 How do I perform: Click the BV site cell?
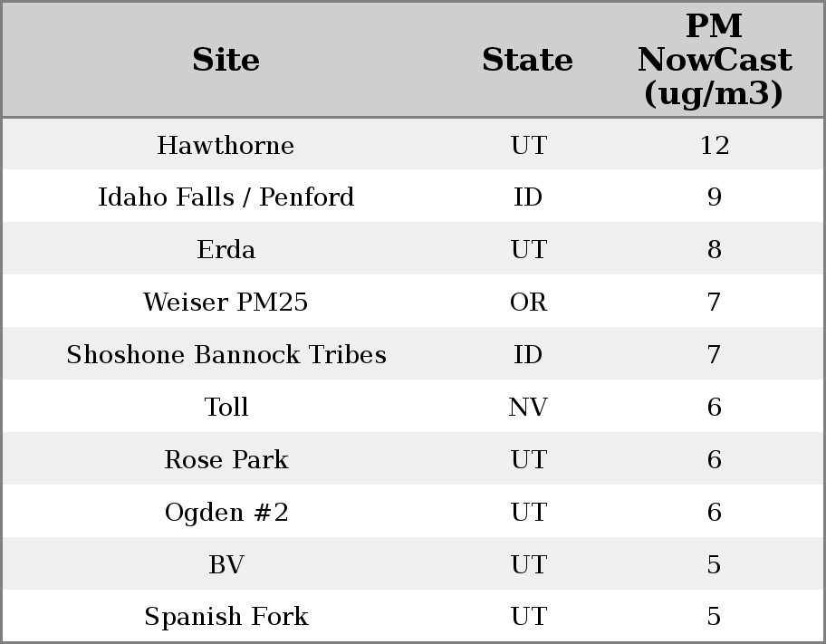[226, 565]
